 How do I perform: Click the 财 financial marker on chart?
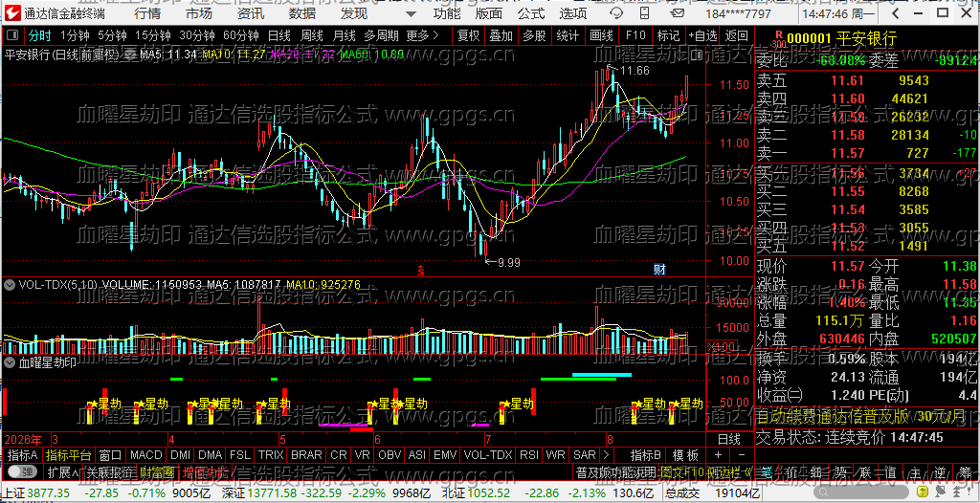(x=658, y=270)
